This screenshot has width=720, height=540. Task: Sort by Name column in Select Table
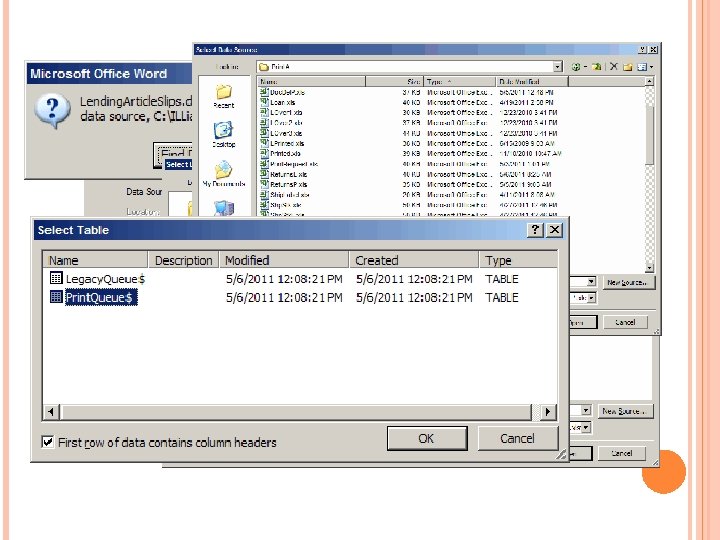point(95,260)
